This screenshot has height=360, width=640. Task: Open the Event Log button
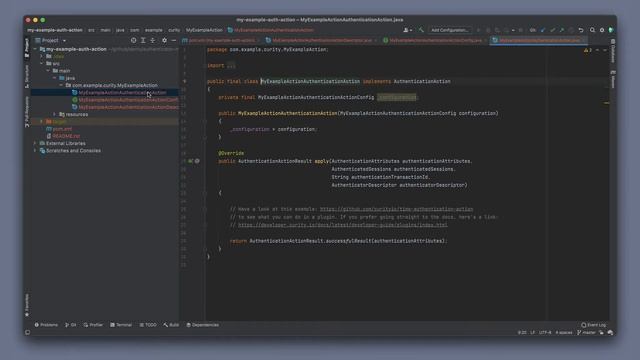[594, 325]
